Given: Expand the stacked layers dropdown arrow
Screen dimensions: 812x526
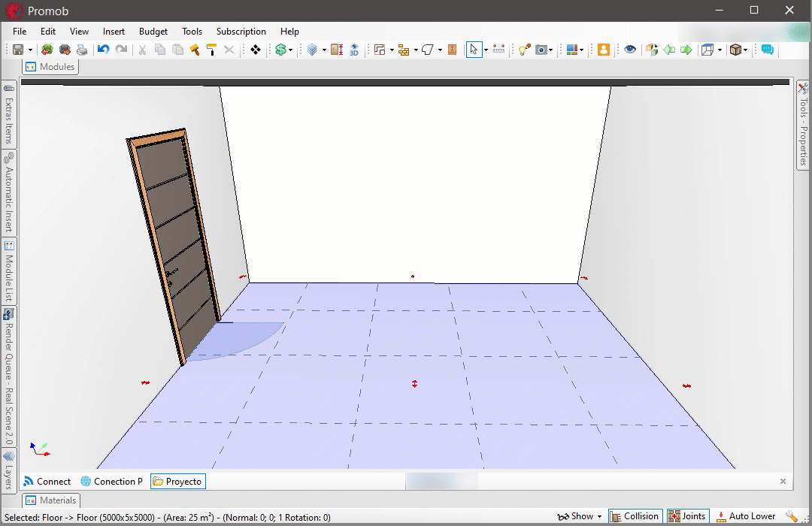Looking at the screenshot, I should click(x=324, y=50).
